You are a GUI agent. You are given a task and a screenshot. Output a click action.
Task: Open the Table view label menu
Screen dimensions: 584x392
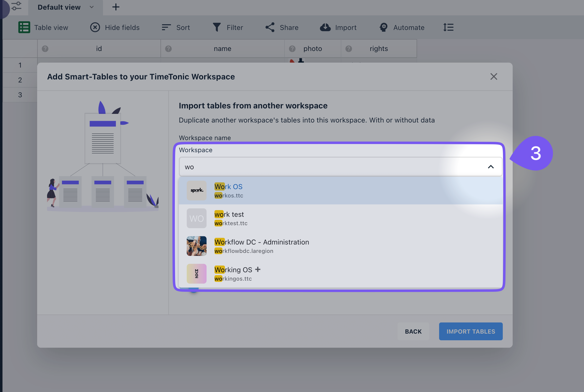[x=51, y=27]
